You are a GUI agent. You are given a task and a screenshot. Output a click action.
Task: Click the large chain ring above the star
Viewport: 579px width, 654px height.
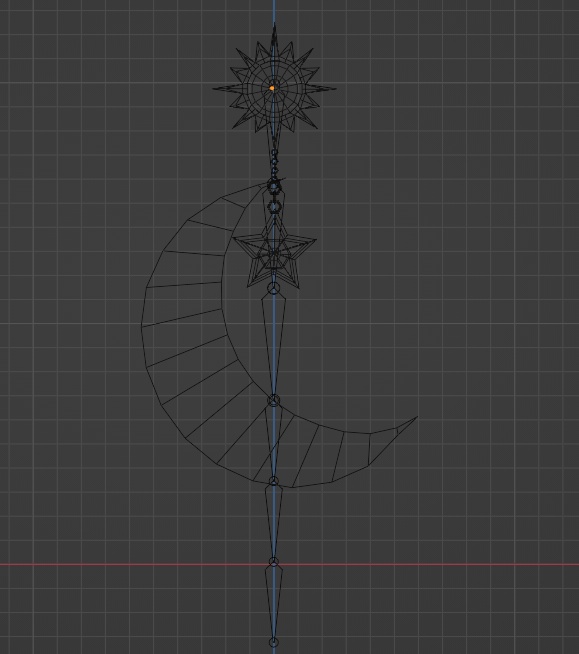(x=274, y=207)
